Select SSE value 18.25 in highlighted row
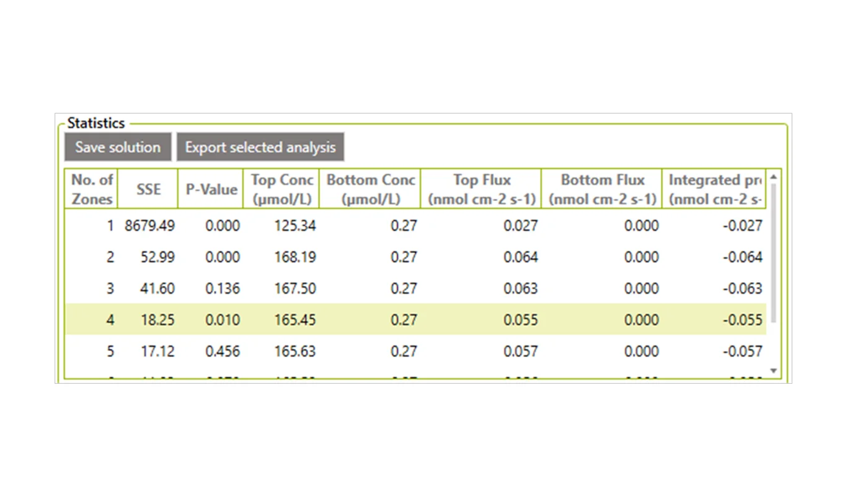Viewport: 868px width, 496px height. point(157,320)
